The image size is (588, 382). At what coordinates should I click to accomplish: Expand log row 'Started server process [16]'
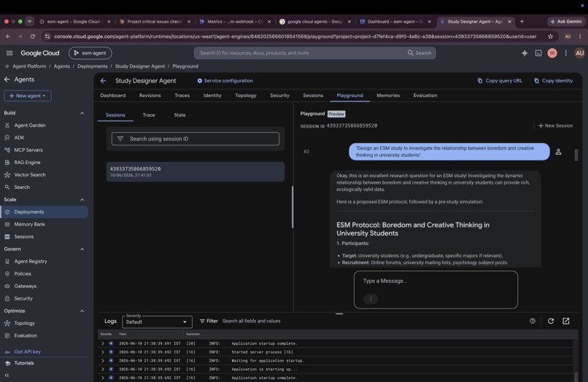(x=102, y=352)
